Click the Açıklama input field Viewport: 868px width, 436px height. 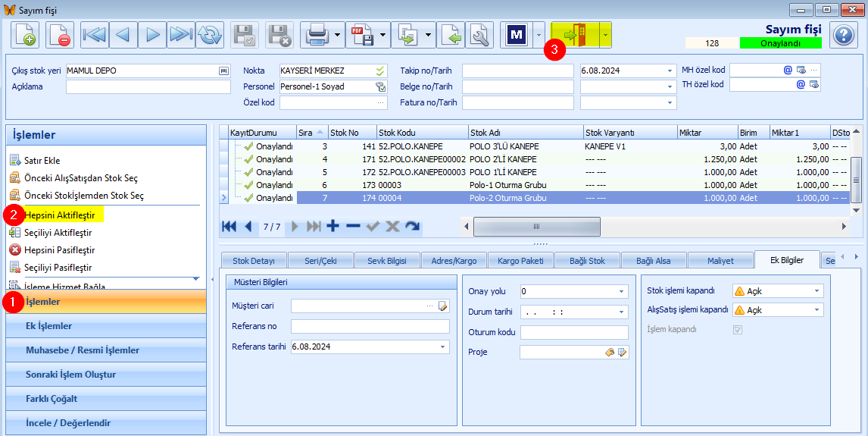(x=148, y=87)
